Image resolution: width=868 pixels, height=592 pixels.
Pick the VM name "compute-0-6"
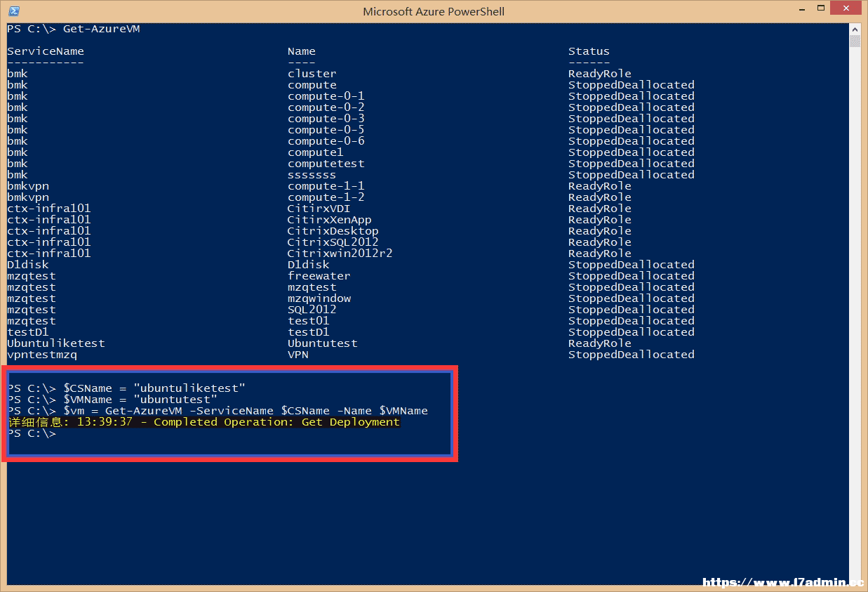326,141
